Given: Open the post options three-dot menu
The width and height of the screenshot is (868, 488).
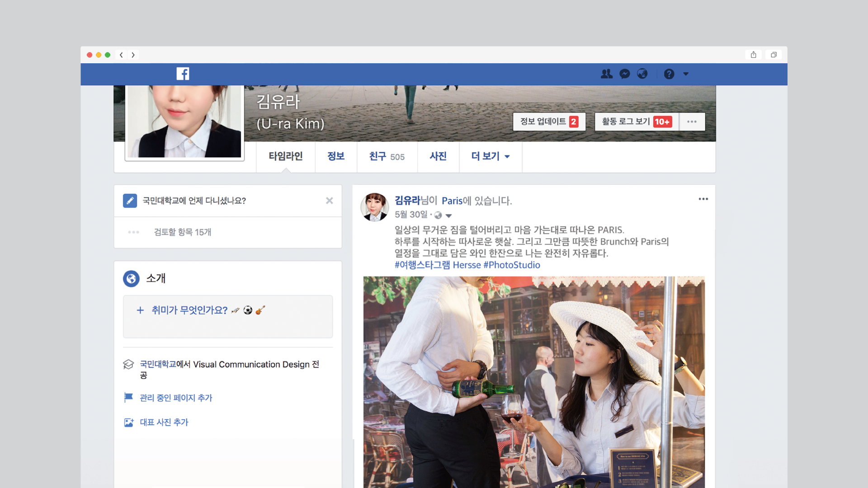Looking at the screenshot, I should [703, 199].
